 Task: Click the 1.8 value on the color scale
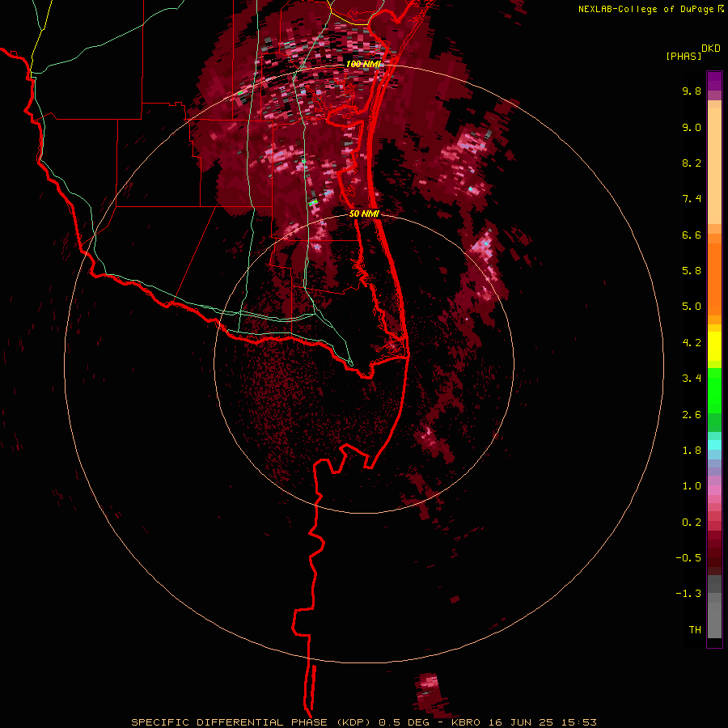pos(692,451)
